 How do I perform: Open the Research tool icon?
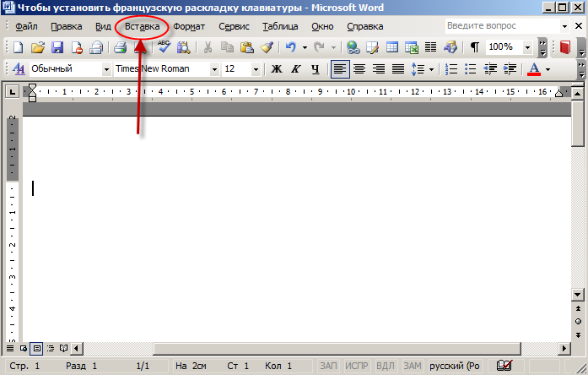184,47
